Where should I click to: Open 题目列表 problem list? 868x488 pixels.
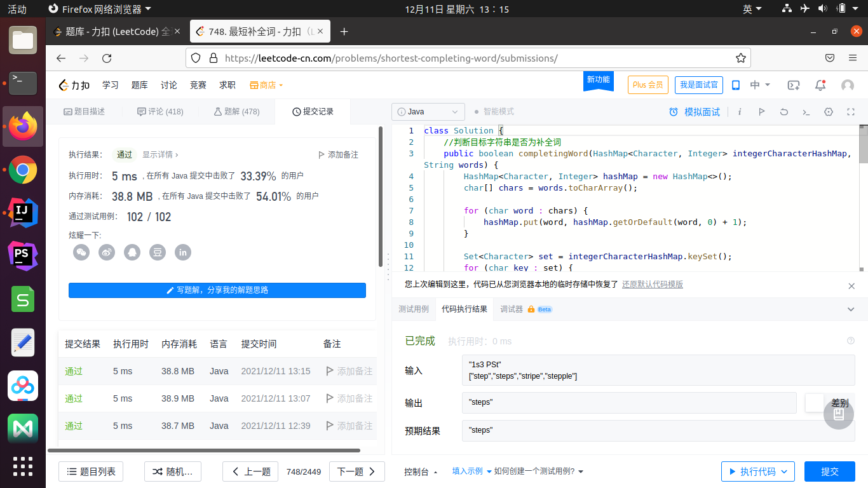click(91, 471)
